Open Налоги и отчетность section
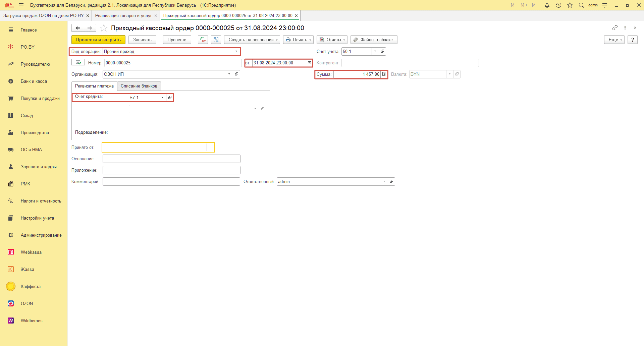Screen dimensions: 644x346 34,201
